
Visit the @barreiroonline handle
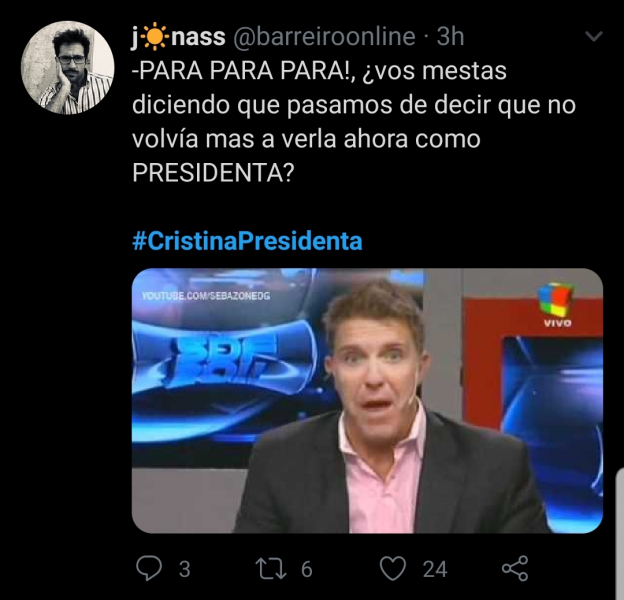point(324,37)
